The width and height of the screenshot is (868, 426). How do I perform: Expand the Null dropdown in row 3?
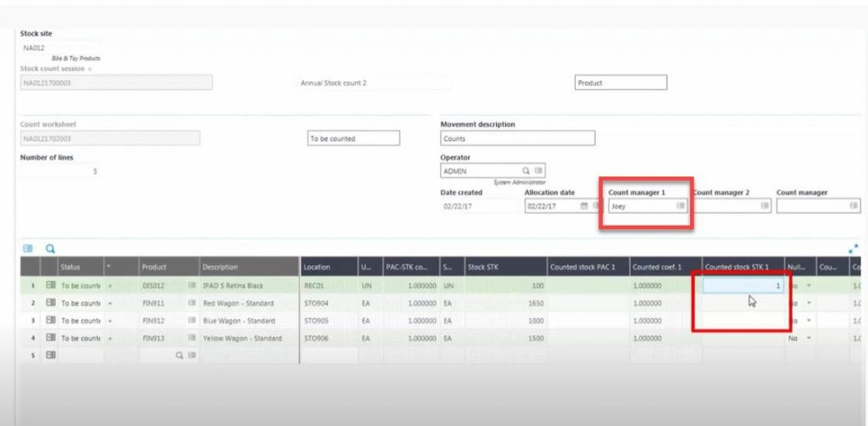[808, 321]
